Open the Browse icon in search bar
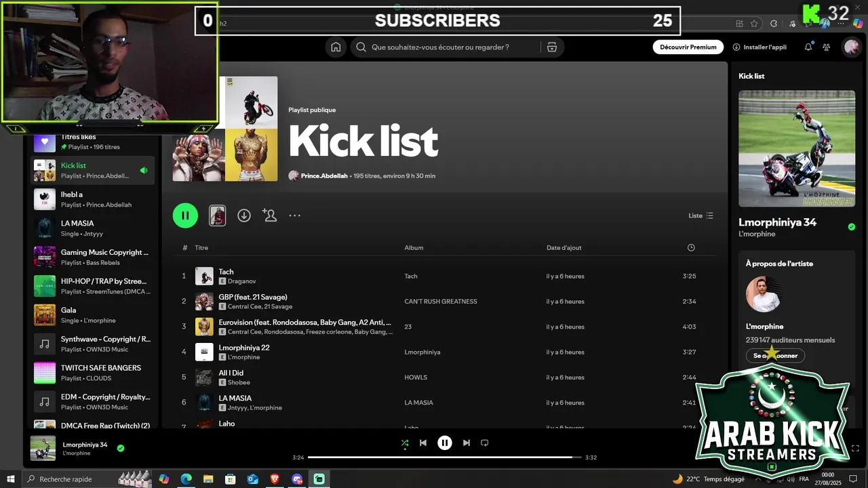Viewport: 868px width, 488px height. 552,47
